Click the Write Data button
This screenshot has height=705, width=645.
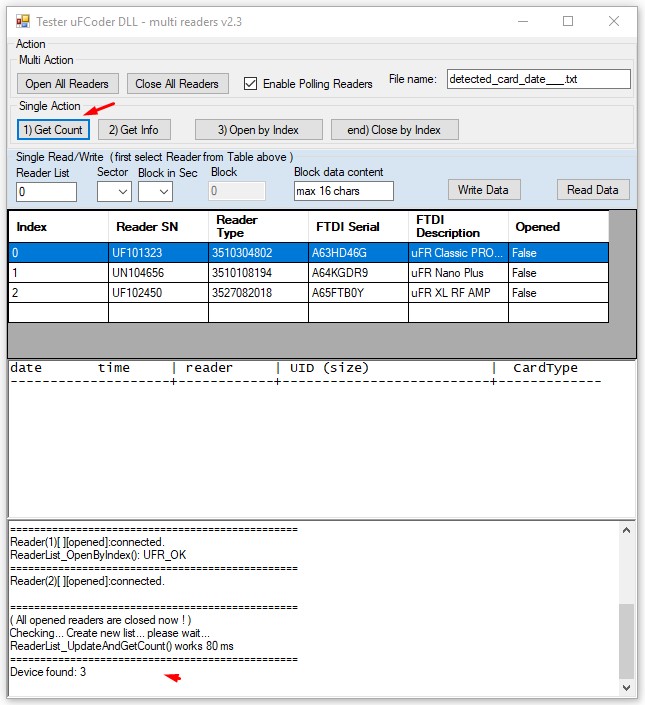point(484,190)
